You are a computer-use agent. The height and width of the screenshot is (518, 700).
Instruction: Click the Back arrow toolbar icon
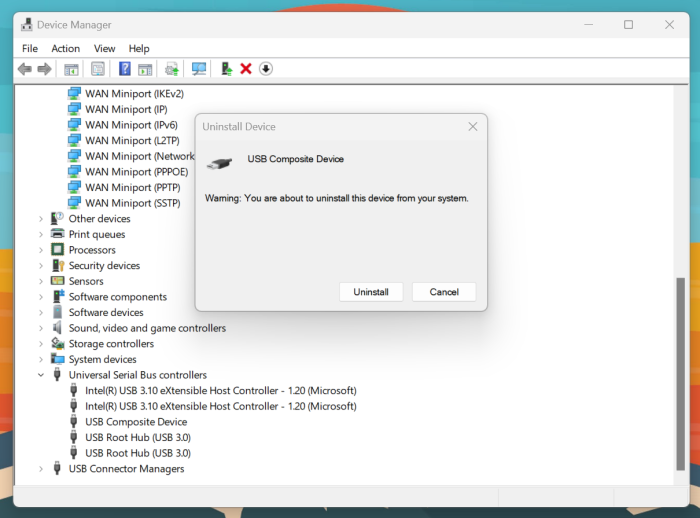point(25,69)
